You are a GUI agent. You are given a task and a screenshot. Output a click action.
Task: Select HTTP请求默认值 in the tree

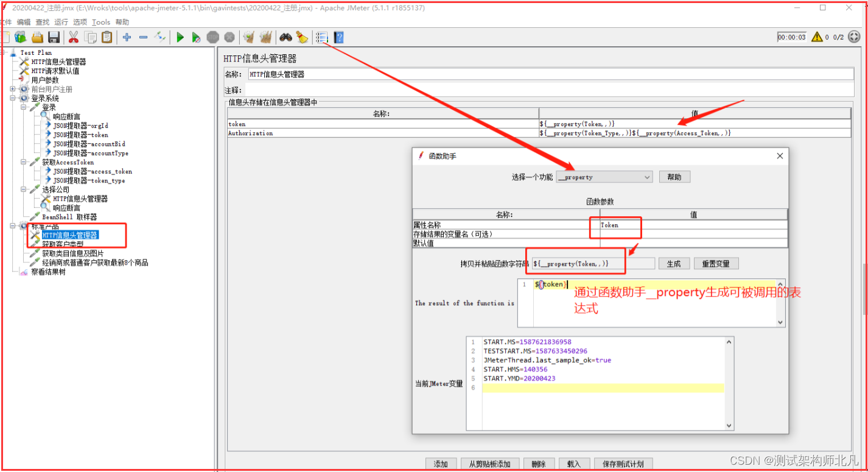pos(55,71)
